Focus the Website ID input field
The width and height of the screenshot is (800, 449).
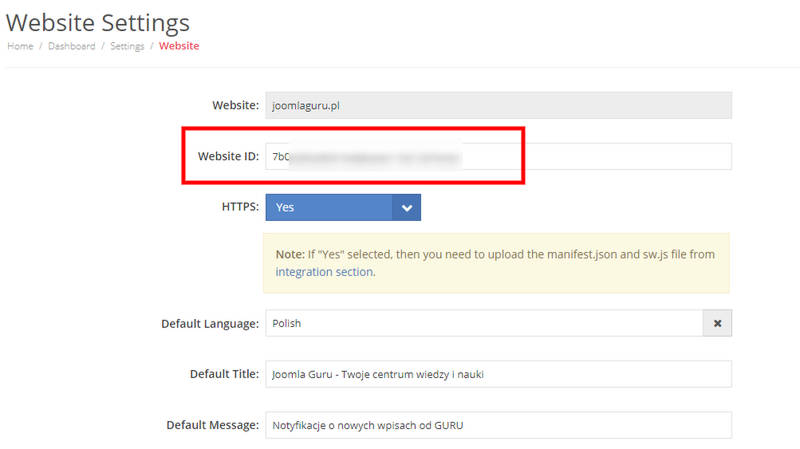tap(498, 156)
